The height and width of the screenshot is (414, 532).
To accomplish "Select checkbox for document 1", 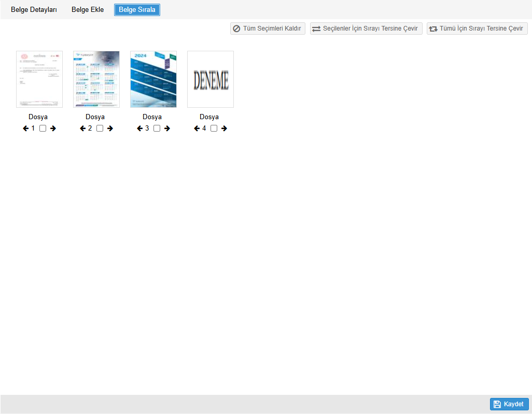I will tap(43, 129).
